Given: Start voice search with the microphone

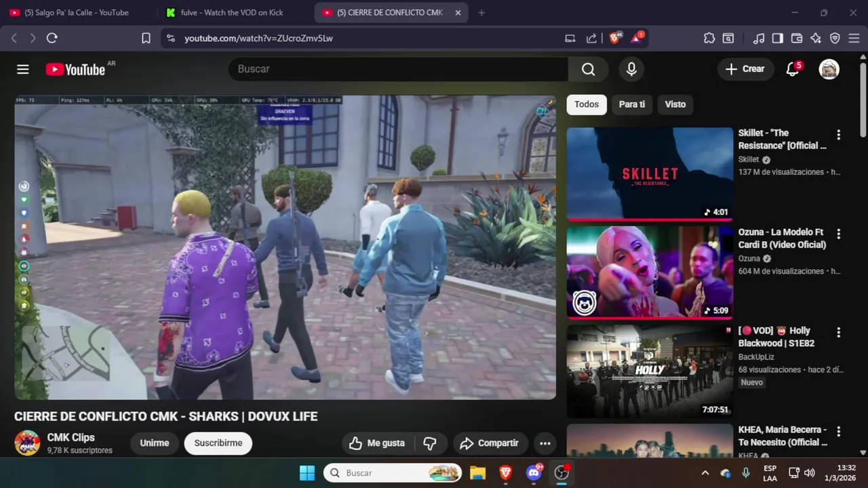Looking at the screenshot, I should point(631,69).
